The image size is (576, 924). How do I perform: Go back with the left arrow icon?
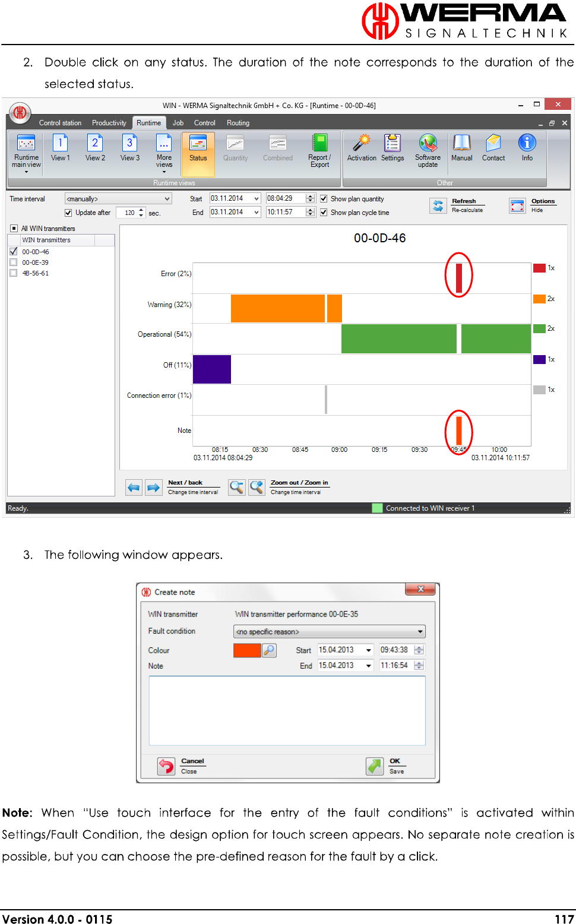point(134,488)
